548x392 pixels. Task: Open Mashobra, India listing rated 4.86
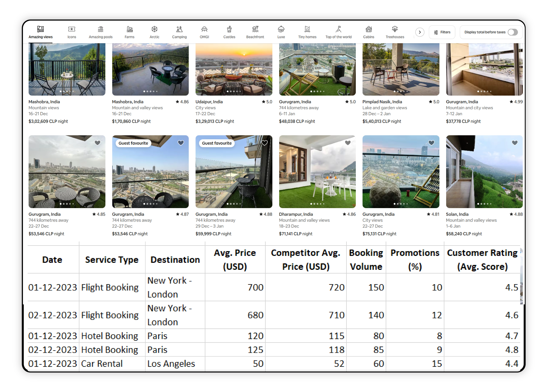point(128,102)
